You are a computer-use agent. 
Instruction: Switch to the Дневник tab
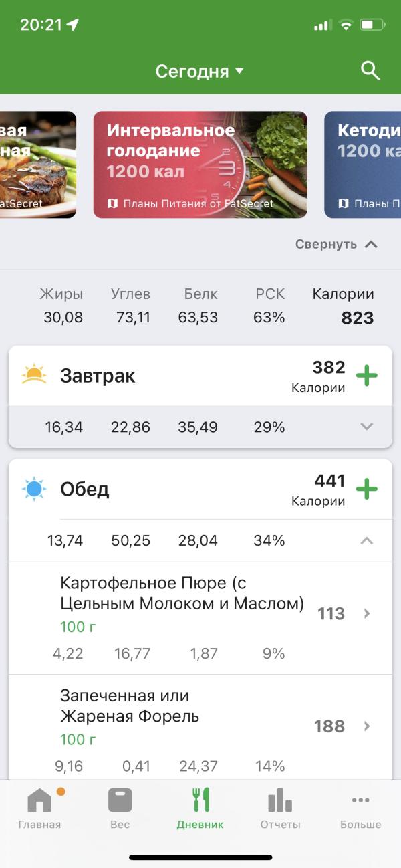pos(200,808)
